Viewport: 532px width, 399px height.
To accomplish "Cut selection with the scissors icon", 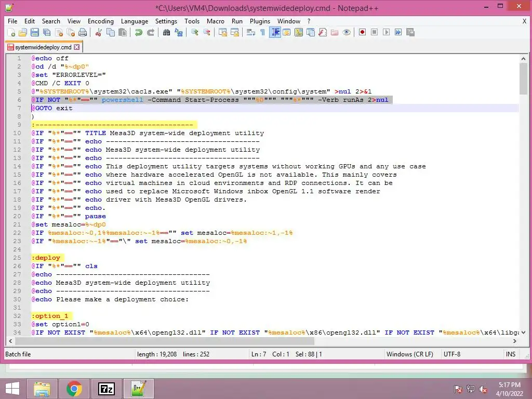I will tap(98, 32).
